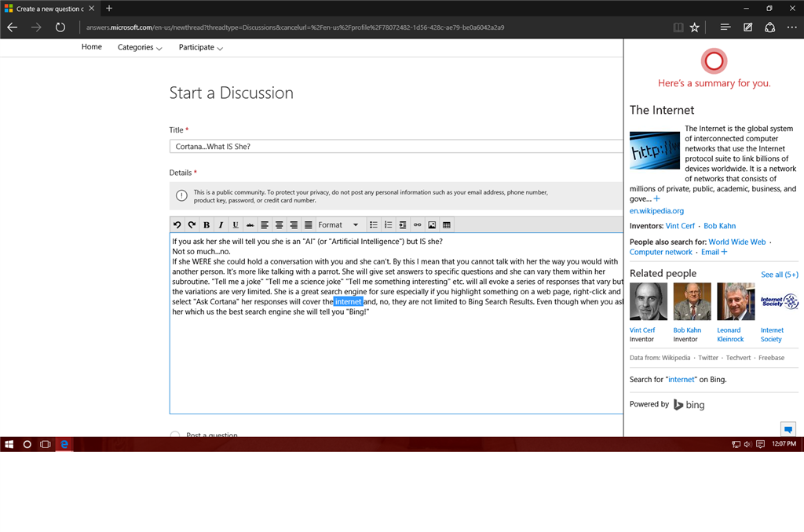Click into the Details text editor
This screenshot has width=804, height=532.
coord(397,323)
